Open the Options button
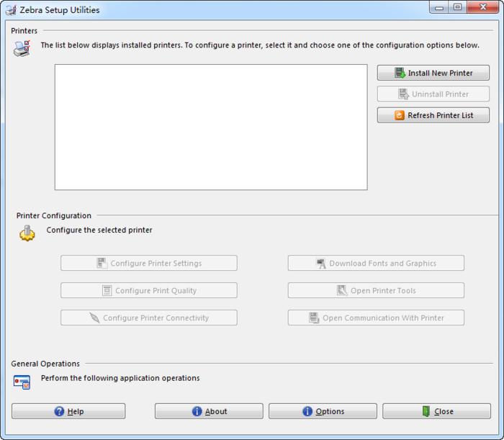The height and width of the screenshot is (440, 504). 323,411
